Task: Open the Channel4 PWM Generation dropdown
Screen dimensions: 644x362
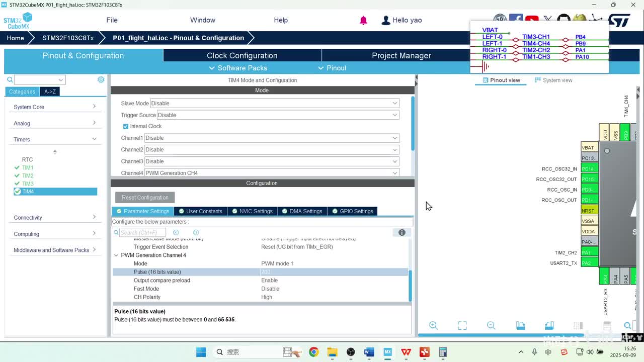Action: coord(272,173)
